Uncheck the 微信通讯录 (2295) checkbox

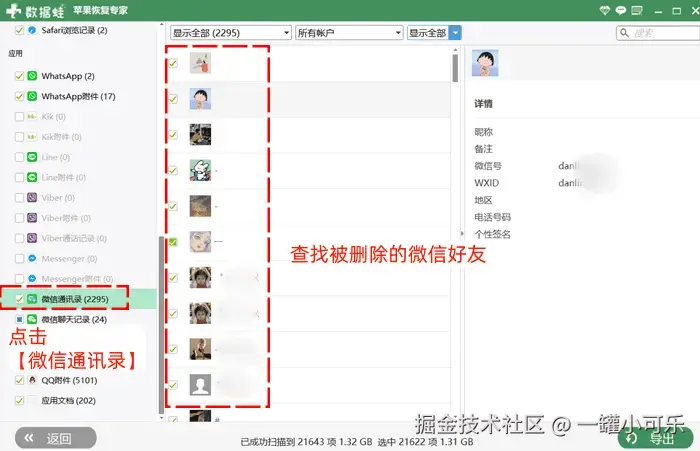(x=19, y=299)
